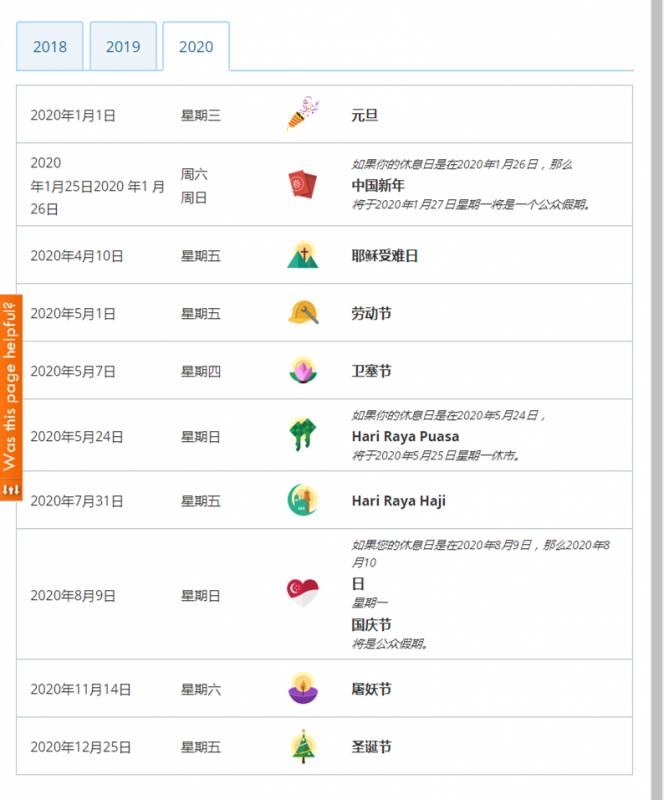The image size is (664, 800).
Task: Click the 2020年8月9日 date cell
Action: (x=73, y=595)
